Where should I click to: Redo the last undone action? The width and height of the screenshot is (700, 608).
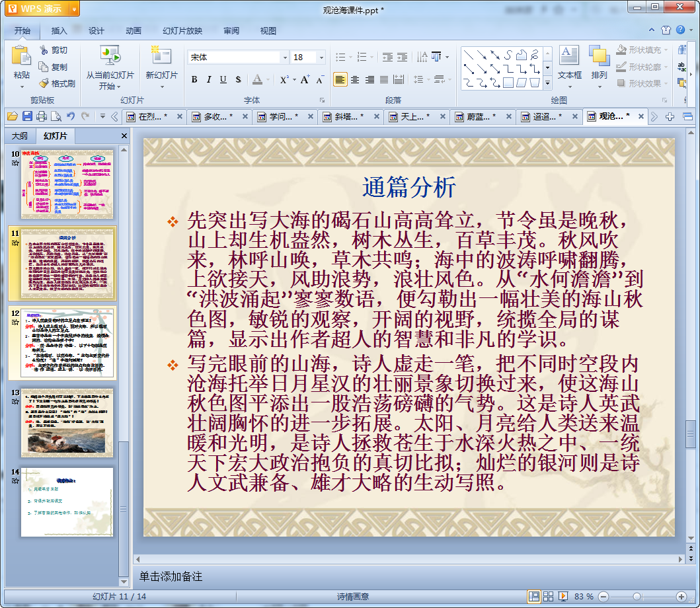[85, 116]
